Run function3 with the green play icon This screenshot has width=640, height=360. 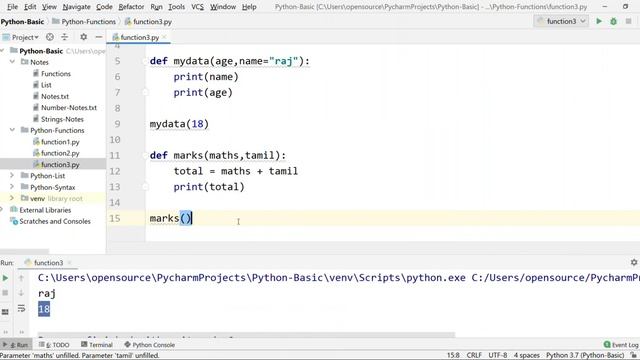click(599, 21)
